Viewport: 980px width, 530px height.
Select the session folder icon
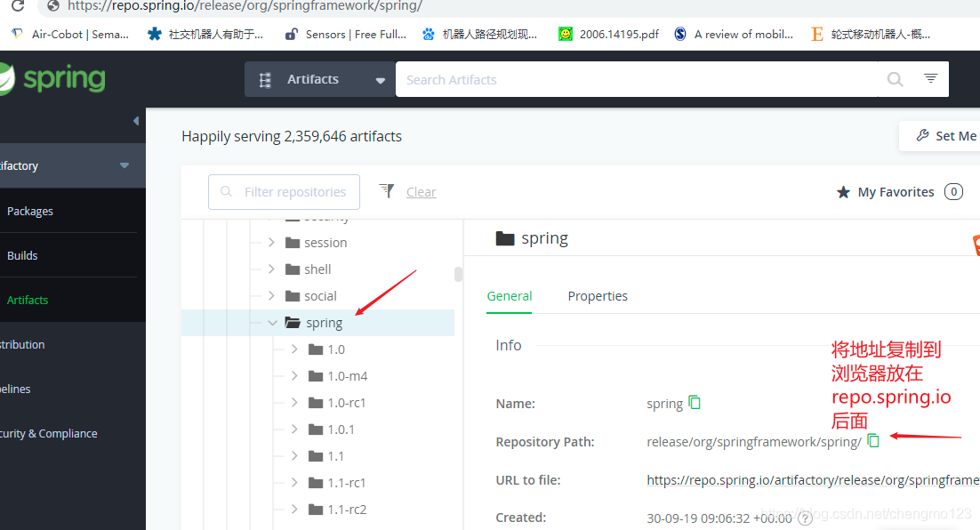click(x=293, y=243)
